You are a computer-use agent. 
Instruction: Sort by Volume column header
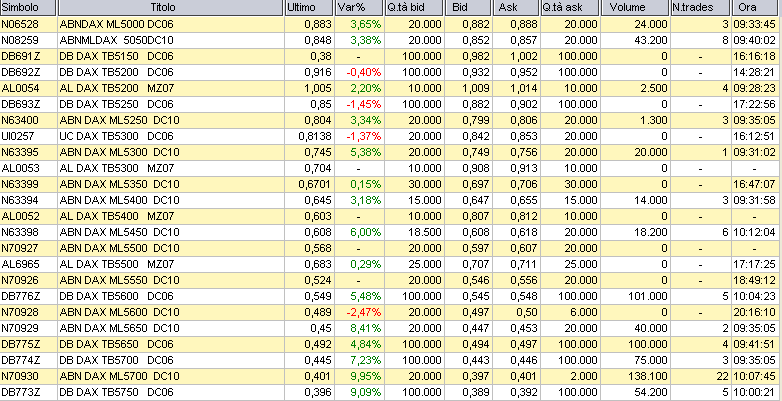(635, 7)
